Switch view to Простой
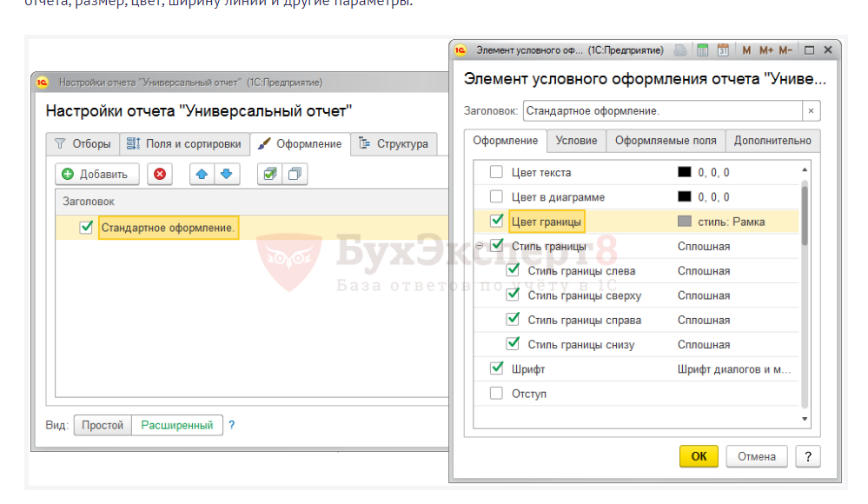 pos(103,425)
